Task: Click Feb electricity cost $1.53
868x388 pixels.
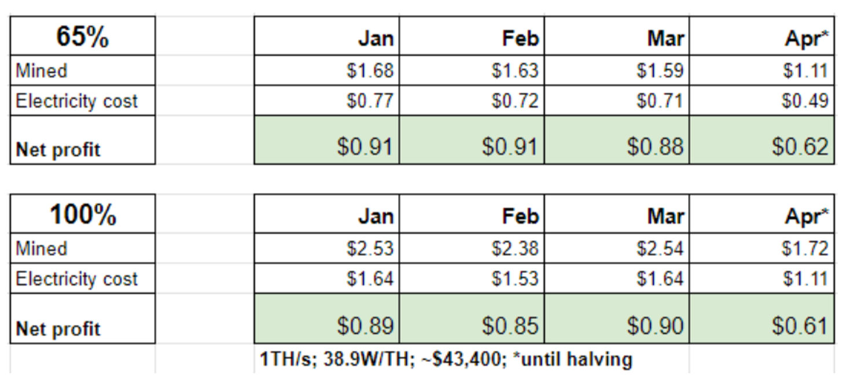Action: [472, 279]
